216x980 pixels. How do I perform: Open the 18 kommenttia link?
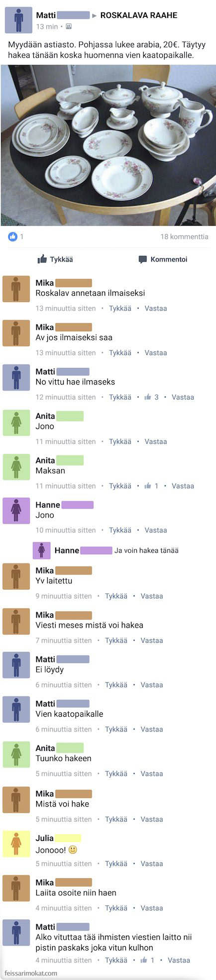184,236
